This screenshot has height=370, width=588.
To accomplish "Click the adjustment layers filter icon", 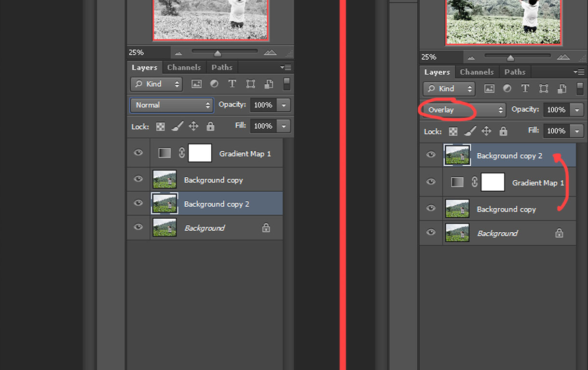I will [x=214, y=84].
